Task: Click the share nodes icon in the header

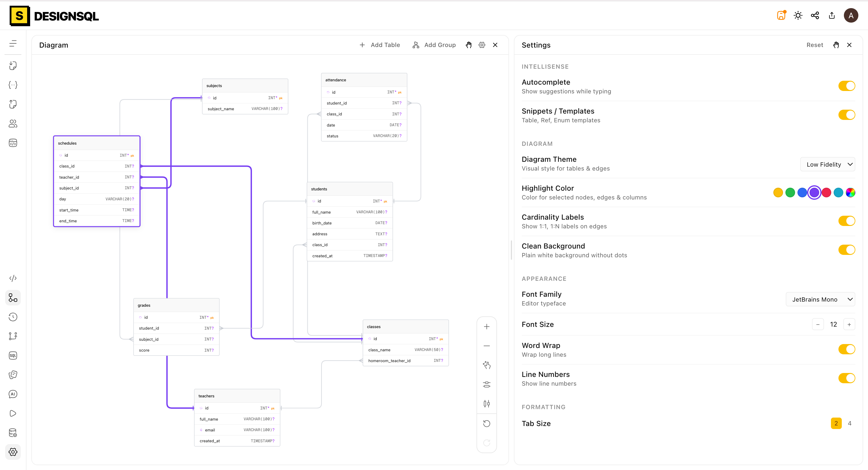Action: (815, 15)
